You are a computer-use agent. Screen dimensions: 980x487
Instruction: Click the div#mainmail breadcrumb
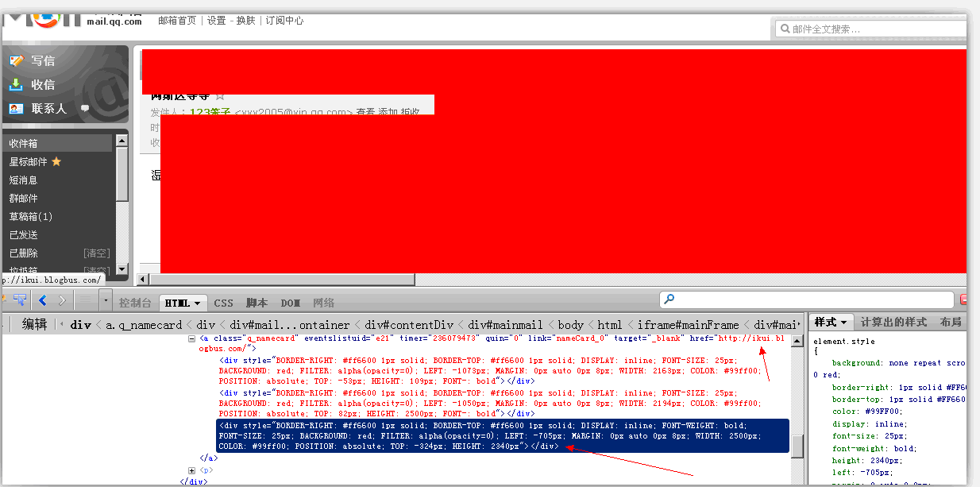pos(505,325)
